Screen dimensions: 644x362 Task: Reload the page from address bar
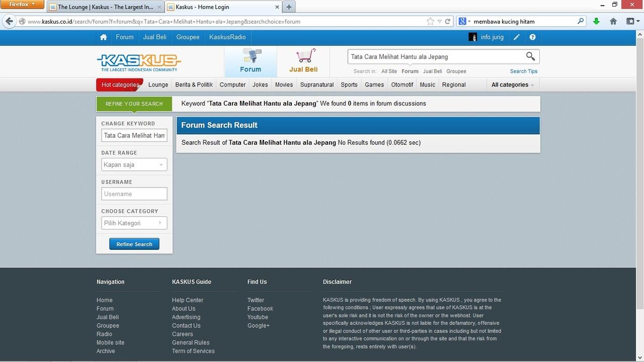coord(448,22)
